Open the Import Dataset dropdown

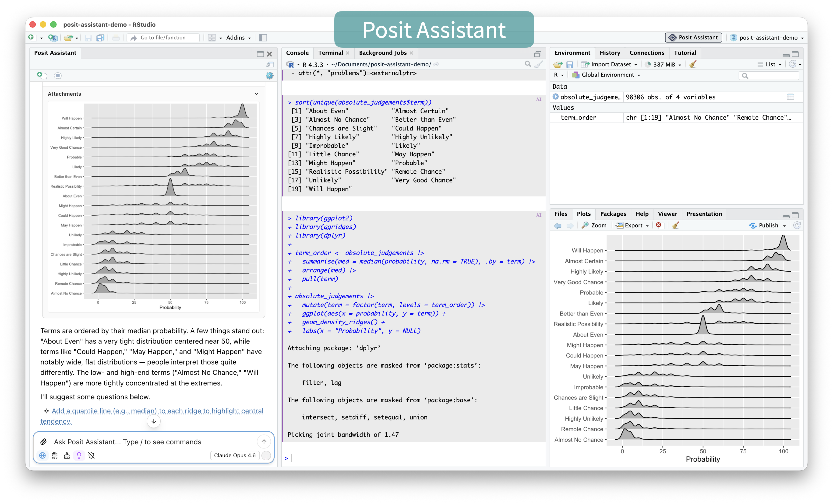[609, 64]
